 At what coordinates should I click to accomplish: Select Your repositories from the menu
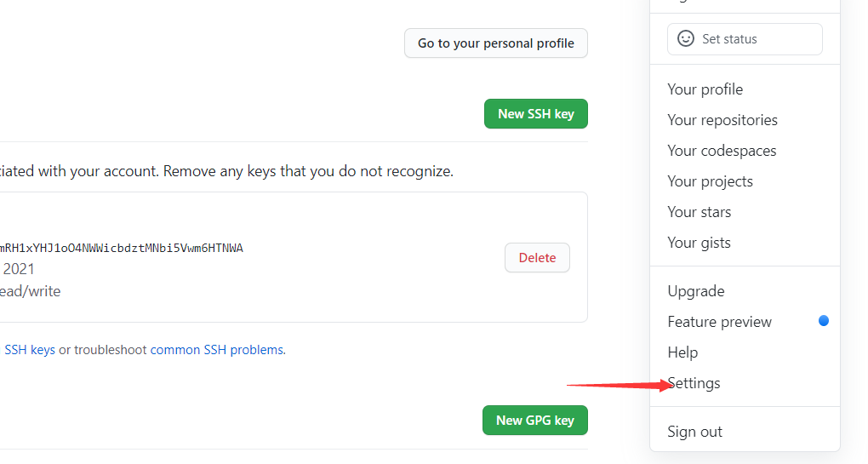pos(722,120)
